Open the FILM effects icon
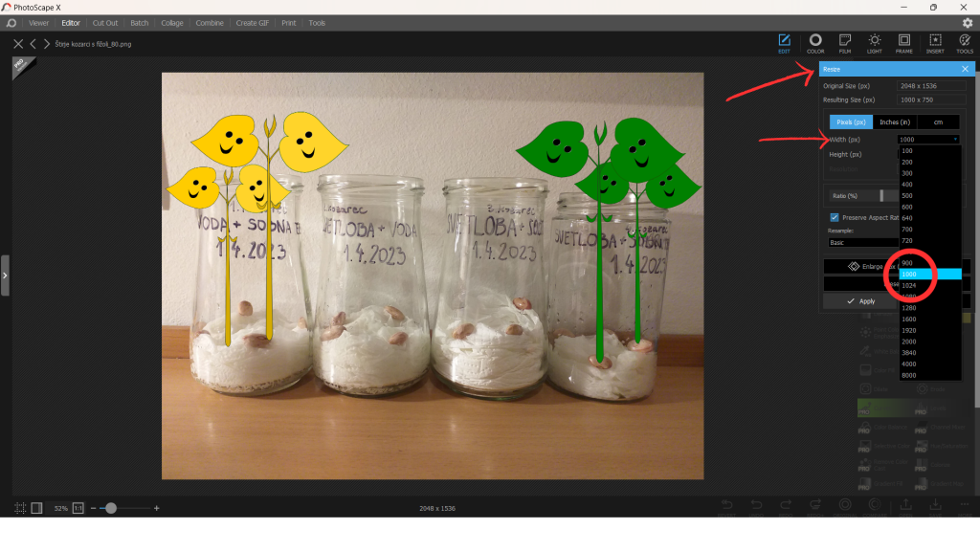The image size is (980, 551). pos(845,43)
